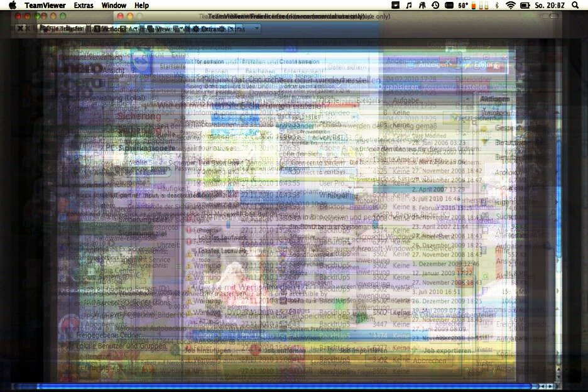Open the Bluetooth status menu
This screenshot has width=588, height=392.
[497, 5]
